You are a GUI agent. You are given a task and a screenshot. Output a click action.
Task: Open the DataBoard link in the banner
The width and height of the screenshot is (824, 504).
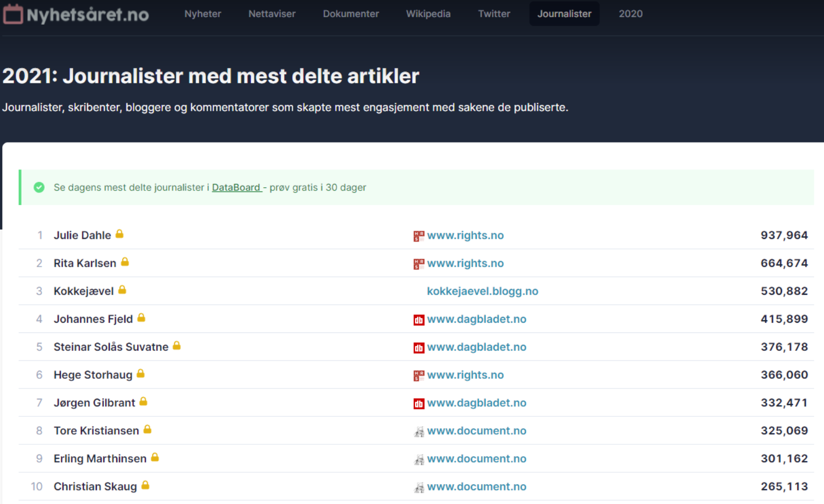coord(236,187)
